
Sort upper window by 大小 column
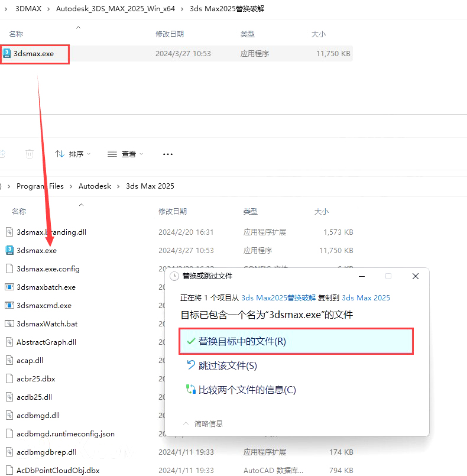click(318, 34)
